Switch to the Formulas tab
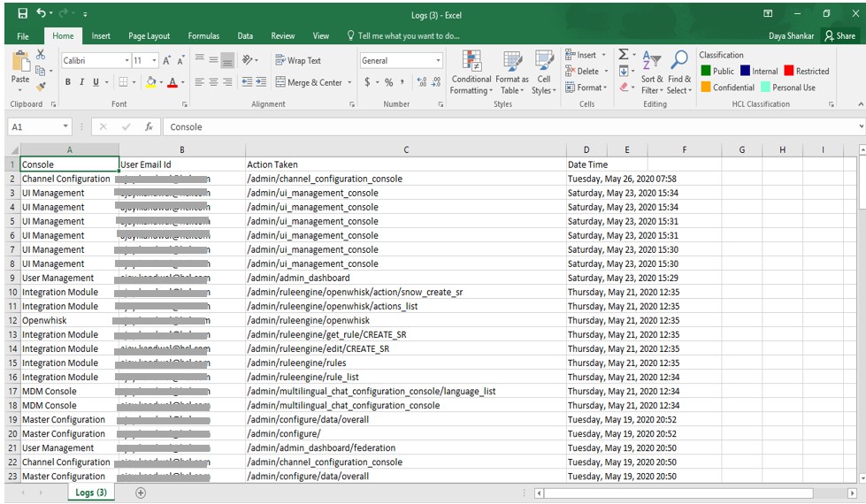The height and width of the screenshot is (504, 866). 203,36
